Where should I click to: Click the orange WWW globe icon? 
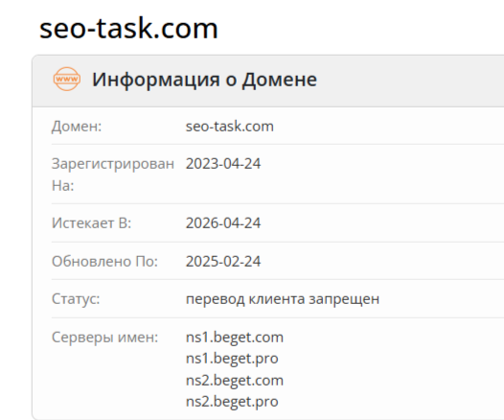pos(67,80)
